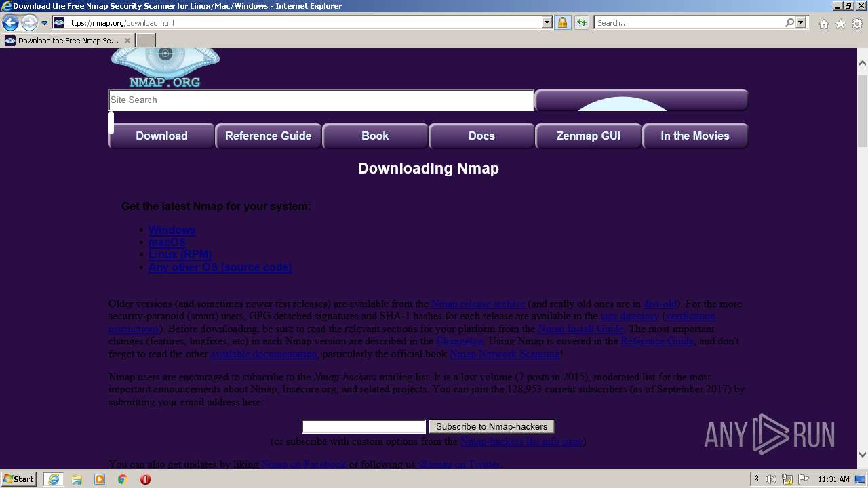Click the Site Search field

coord(321,100)
